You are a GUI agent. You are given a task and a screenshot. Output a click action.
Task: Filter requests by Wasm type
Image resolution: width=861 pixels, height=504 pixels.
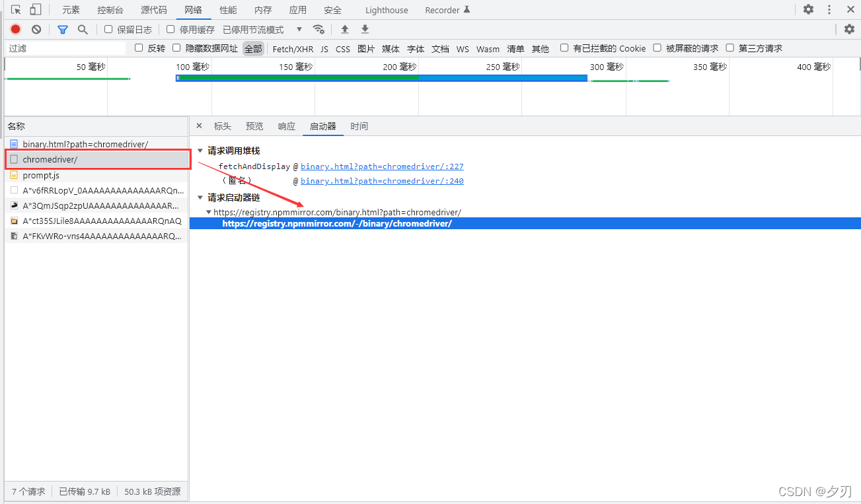tap(488, 48)
